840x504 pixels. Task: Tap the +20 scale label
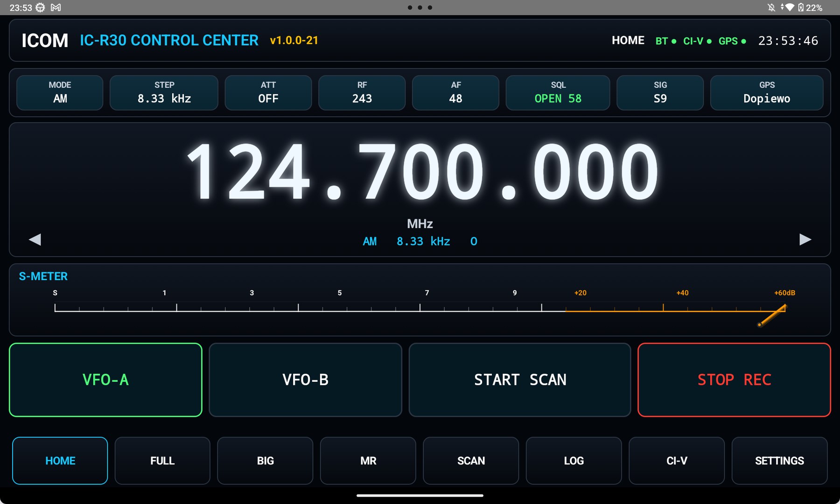(x=580, y=293)
